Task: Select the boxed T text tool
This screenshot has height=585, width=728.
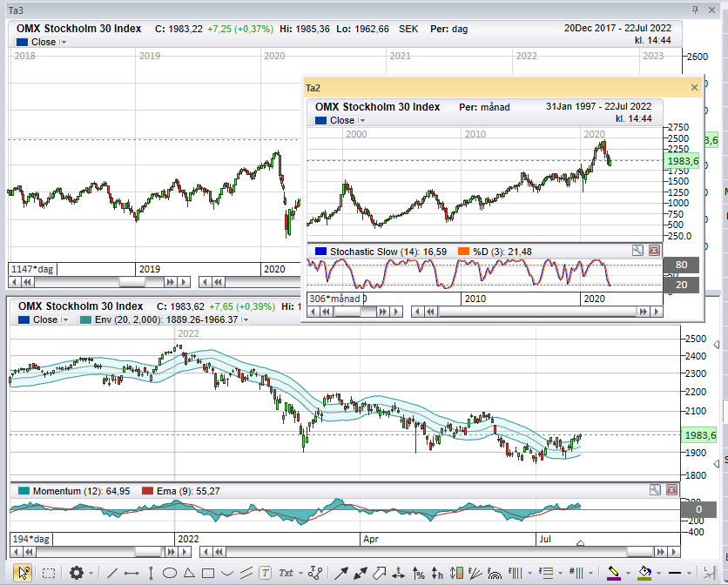Action: (x=265, y=574)
